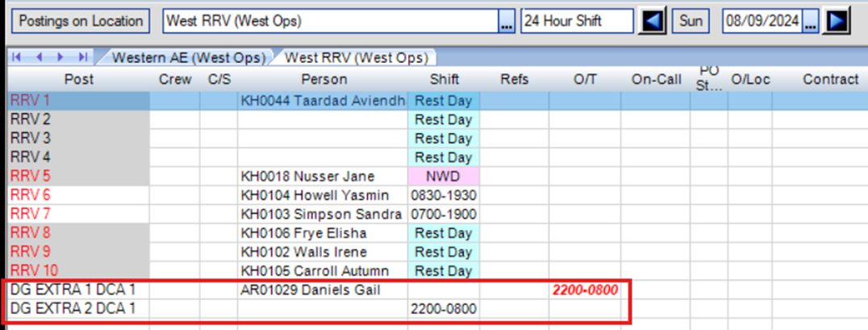
Task: Jump to first tab using tab navigator
Action: 18,57
